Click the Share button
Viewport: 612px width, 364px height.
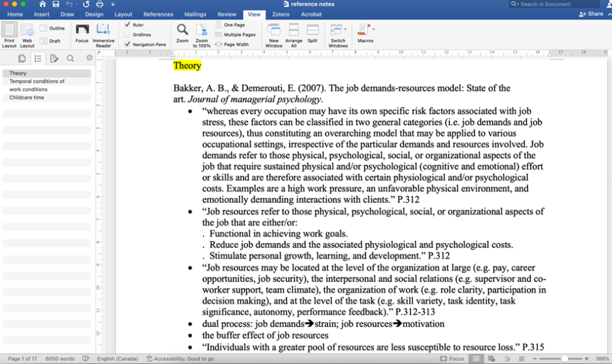coord(591,14)
